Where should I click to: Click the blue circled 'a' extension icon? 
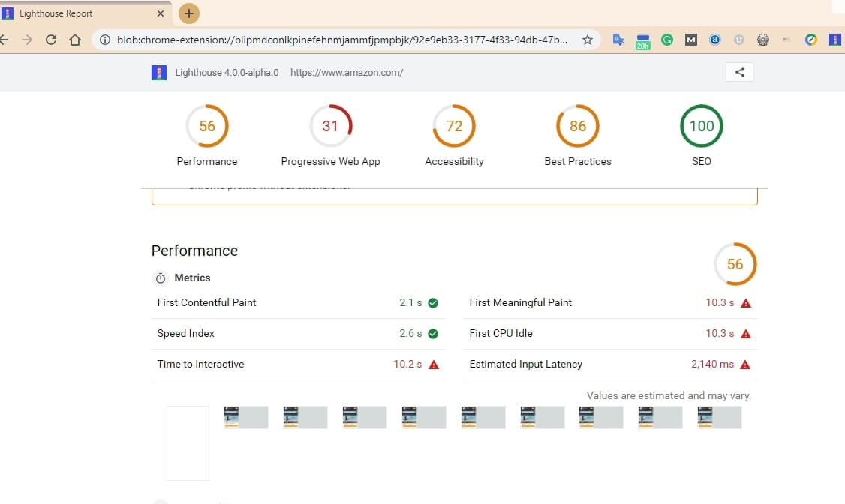coord(714,40)
